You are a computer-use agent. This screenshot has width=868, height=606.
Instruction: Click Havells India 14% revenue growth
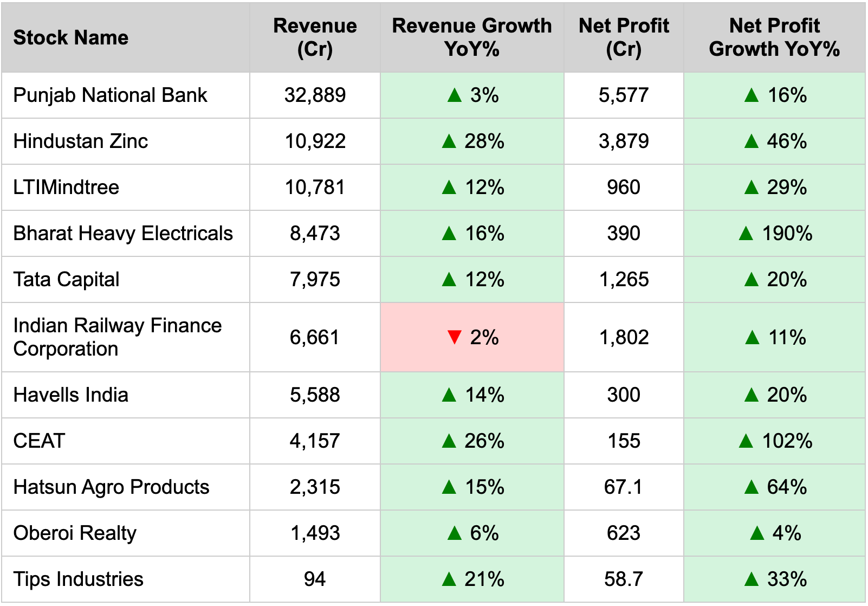point(472,395)
